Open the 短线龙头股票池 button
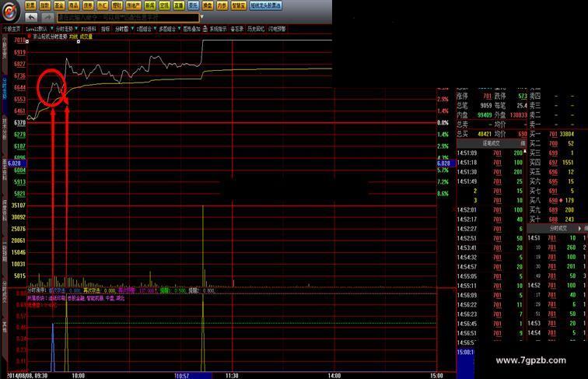 (266, 5)
